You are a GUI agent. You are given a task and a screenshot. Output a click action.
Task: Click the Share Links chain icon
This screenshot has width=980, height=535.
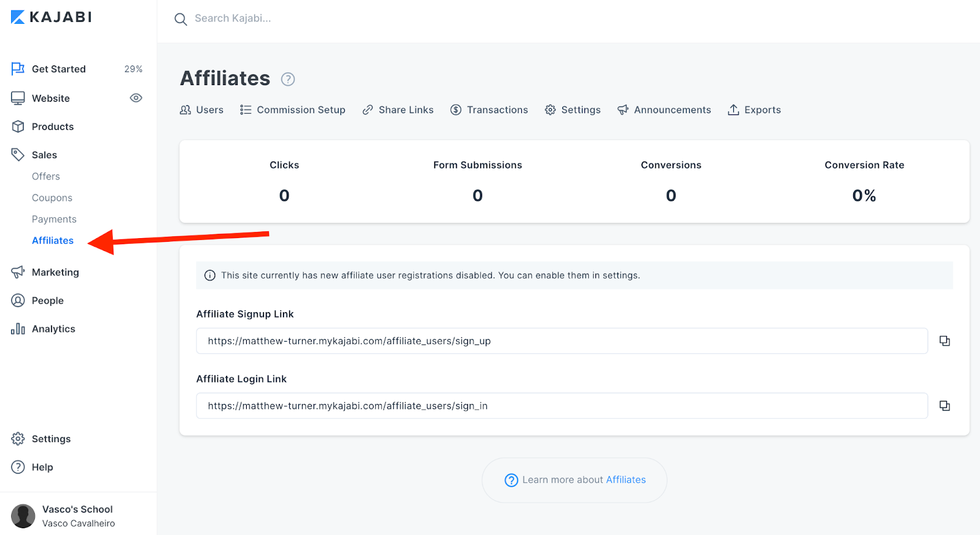[x=367, y=110]
